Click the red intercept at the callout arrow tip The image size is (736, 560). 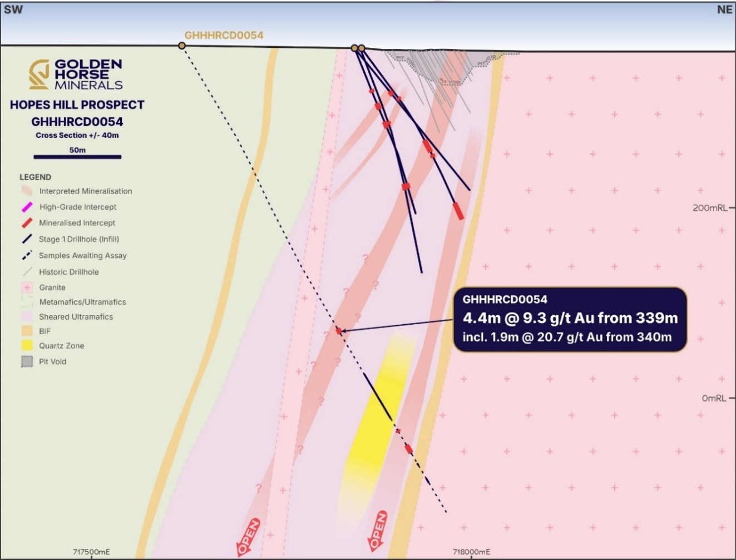pos(338,330)
